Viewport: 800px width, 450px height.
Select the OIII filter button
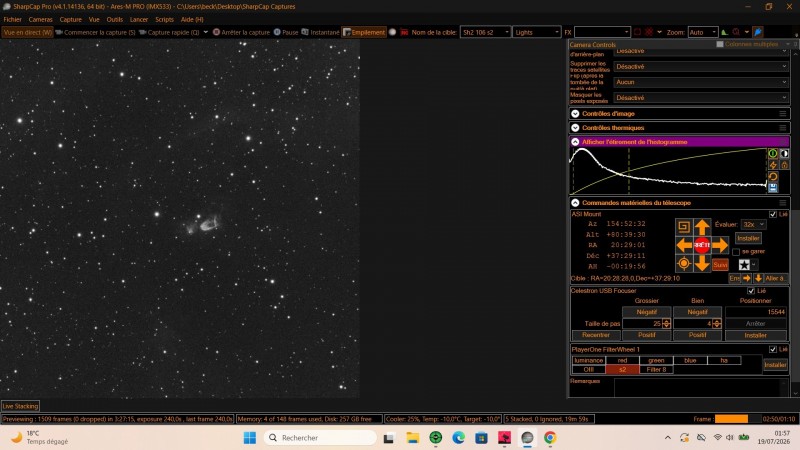588,369
